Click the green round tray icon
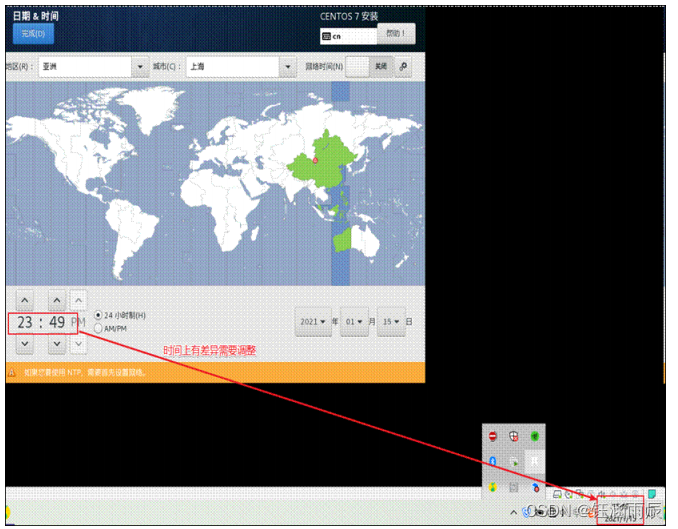Screen dimensions: 678x529 tap(535, 436)
